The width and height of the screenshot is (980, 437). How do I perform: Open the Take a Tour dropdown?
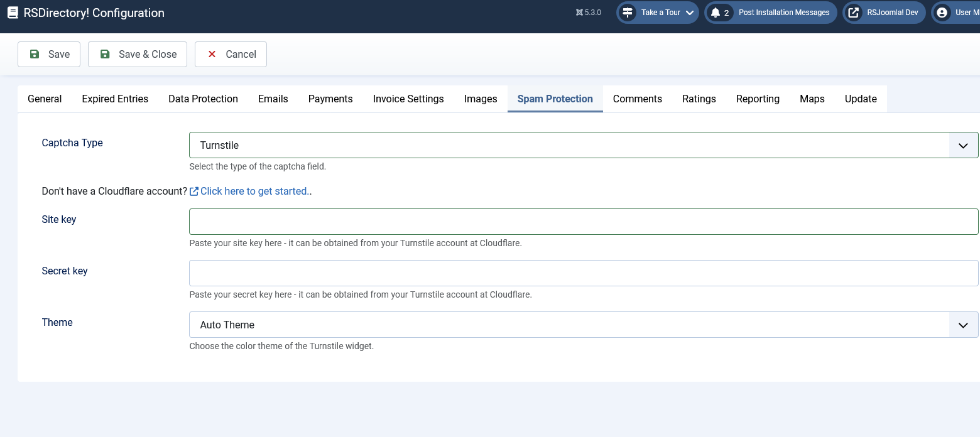point(658,13)
